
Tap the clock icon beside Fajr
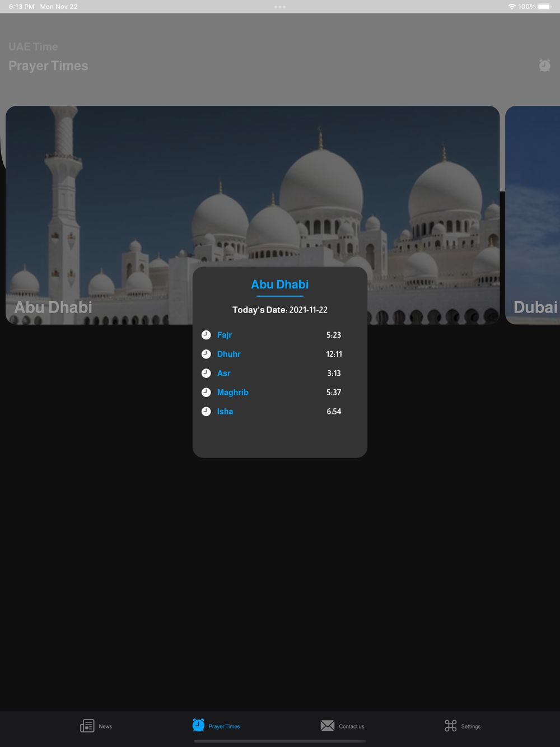tap(206, 335)
